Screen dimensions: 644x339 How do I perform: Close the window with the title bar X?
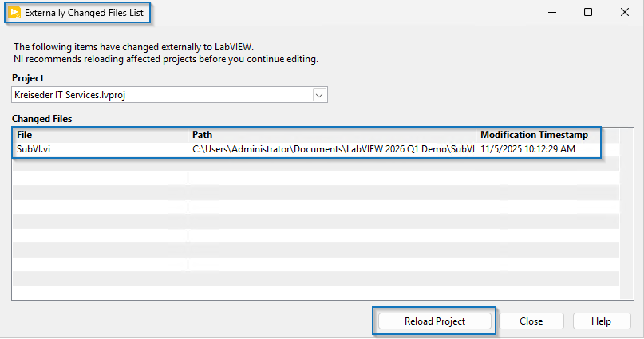(x=625, y=13)
